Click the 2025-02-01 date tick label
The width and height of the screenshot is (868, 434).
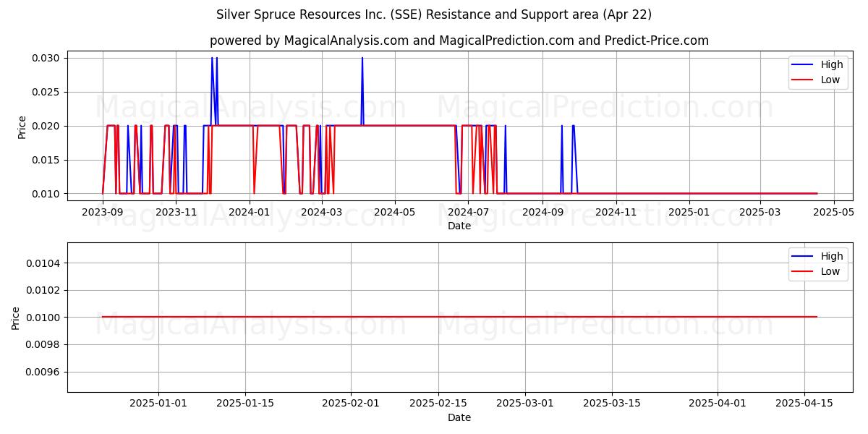point(351,404)
